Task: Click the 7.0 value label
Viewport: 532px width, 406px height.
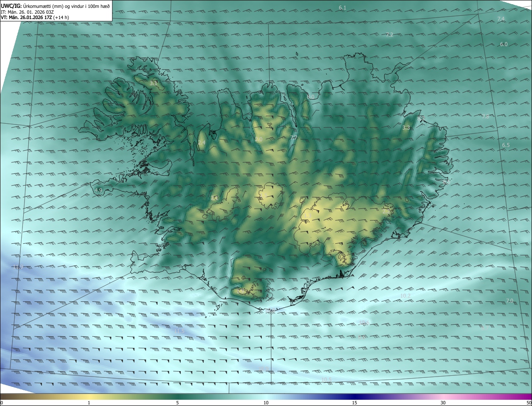Action: (x=510, y=301)
